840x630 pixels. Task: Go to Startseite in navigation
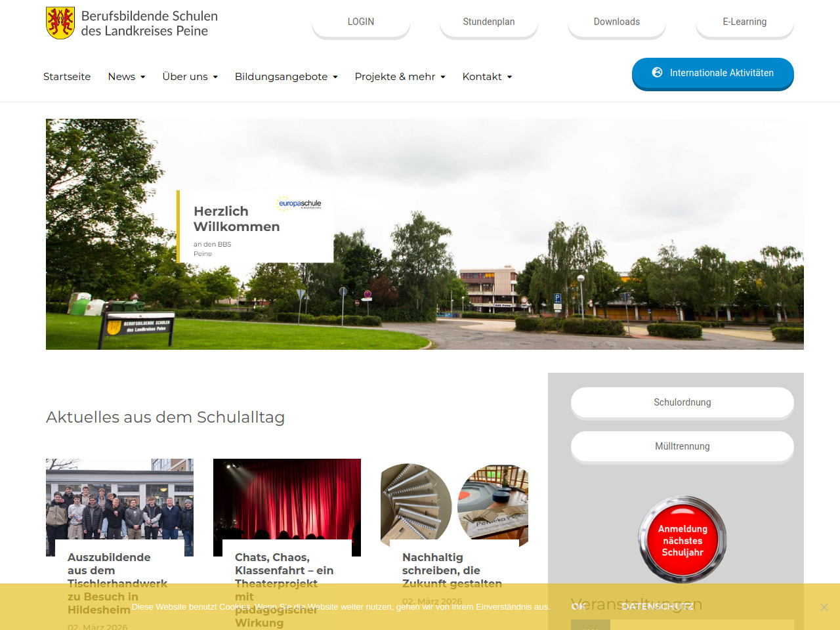click(x=67, y=77)
